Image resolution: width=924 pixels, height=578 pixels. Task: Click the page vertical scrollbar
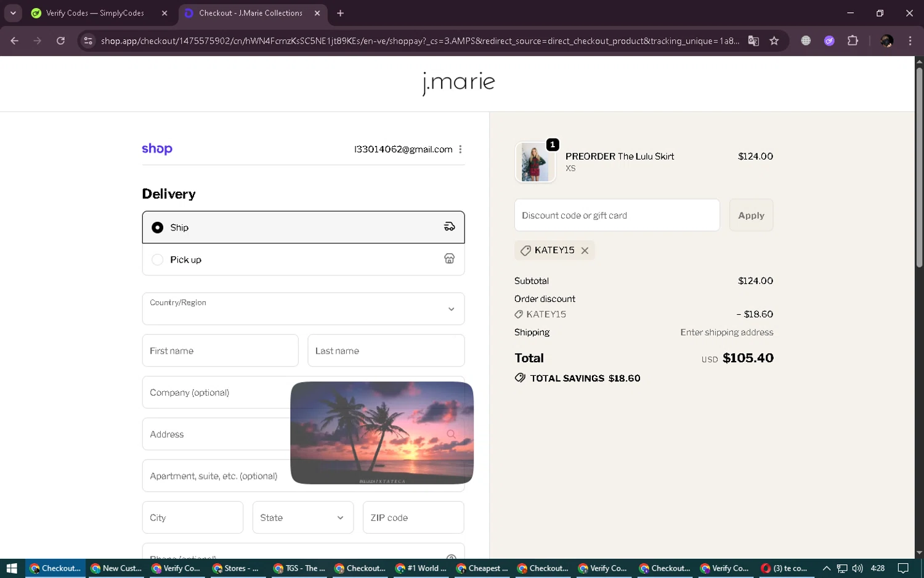[919, 168]
